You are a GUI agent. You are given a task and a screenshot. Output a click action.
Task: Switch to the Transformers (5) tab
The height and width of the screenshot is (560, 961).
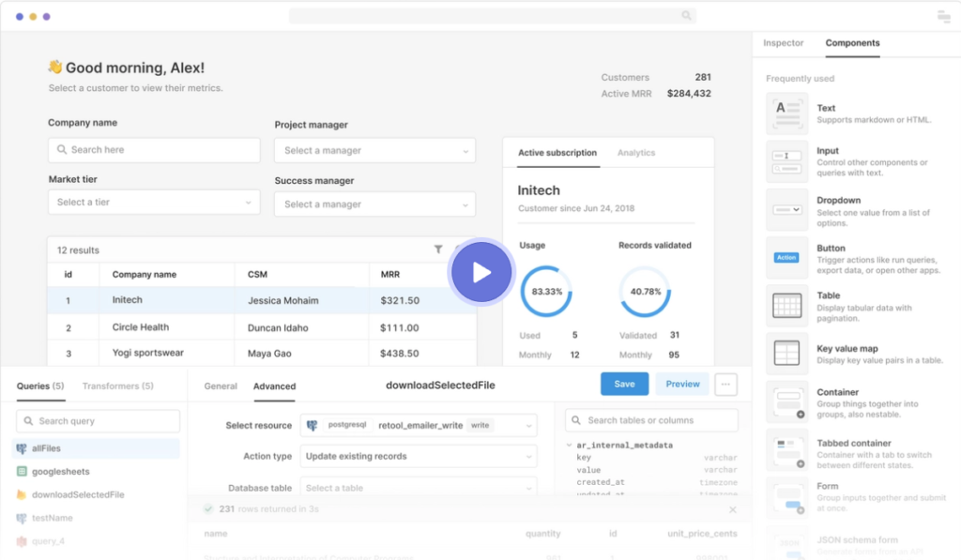[117, 386]
